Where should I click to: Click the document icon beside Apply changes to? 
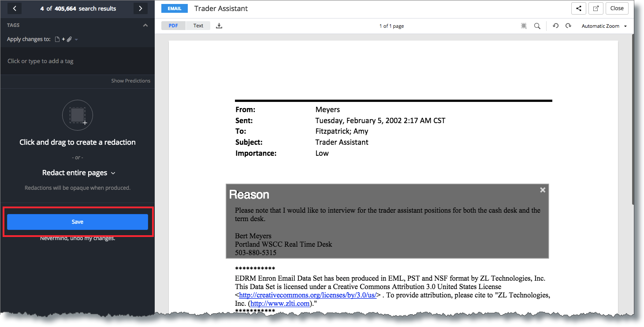(x=57, y=39)
